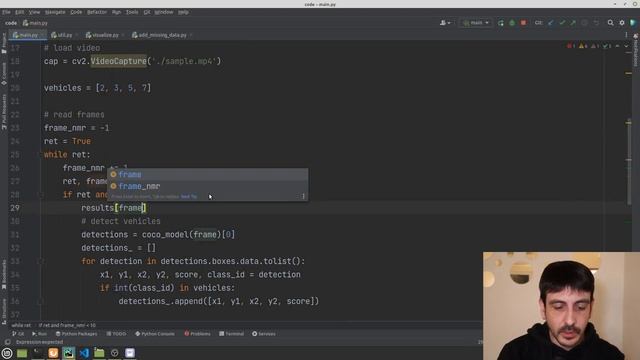Open IDE settings gear icon

tap(622, 23)
